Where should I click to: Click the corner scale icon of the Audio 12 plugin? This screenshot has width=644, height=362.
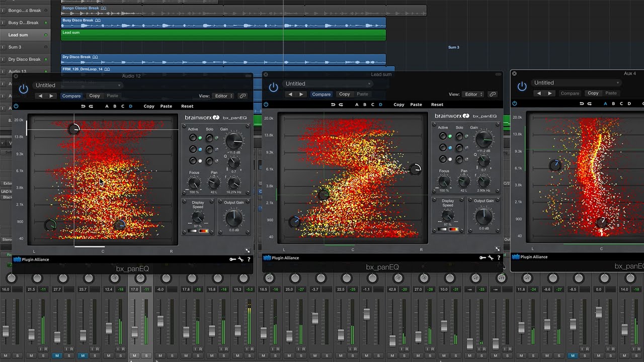248,250
